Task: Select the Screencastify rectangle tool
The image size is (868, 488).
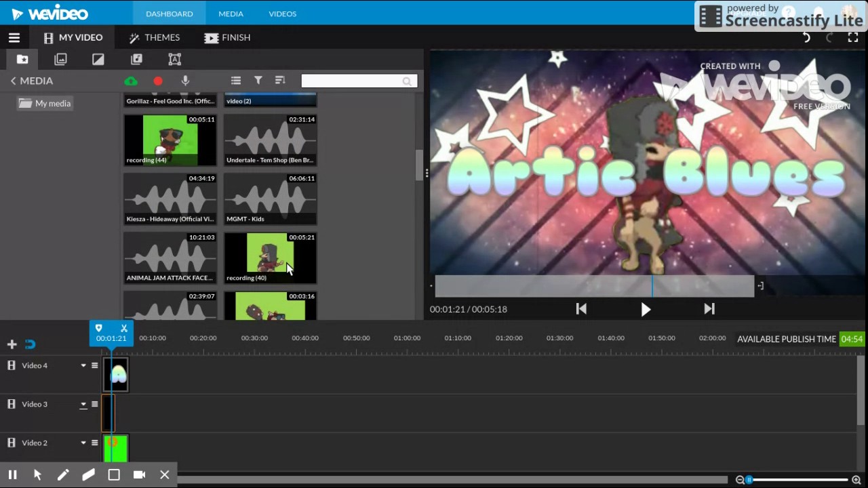Action: pyautogui.click(x=114, y=475)
